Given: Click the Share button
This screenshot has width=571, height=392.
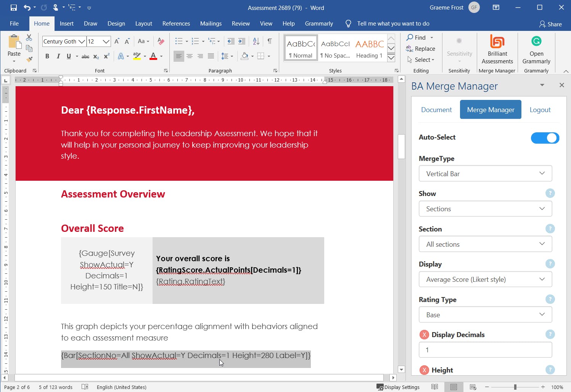Looking at the screenshot, I should click(x=550, y=24).
